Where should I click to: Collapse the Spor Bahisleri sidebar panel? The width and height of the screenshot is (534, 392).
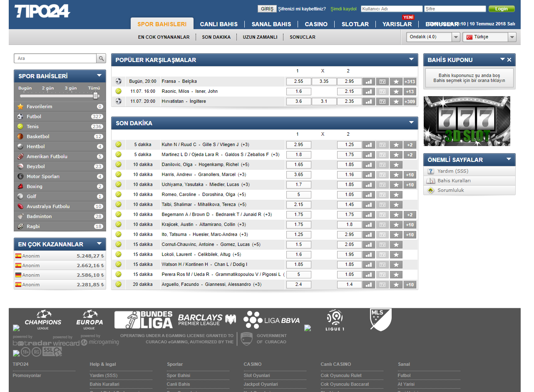pos(99,75)
